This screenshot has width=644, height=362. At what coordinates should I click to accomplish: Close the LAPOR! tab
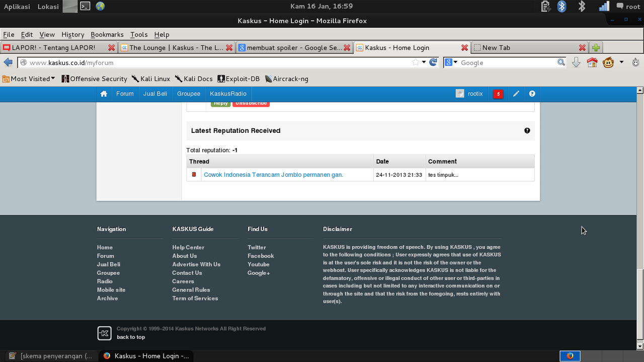pyautogui.click(x=112, y=47)
